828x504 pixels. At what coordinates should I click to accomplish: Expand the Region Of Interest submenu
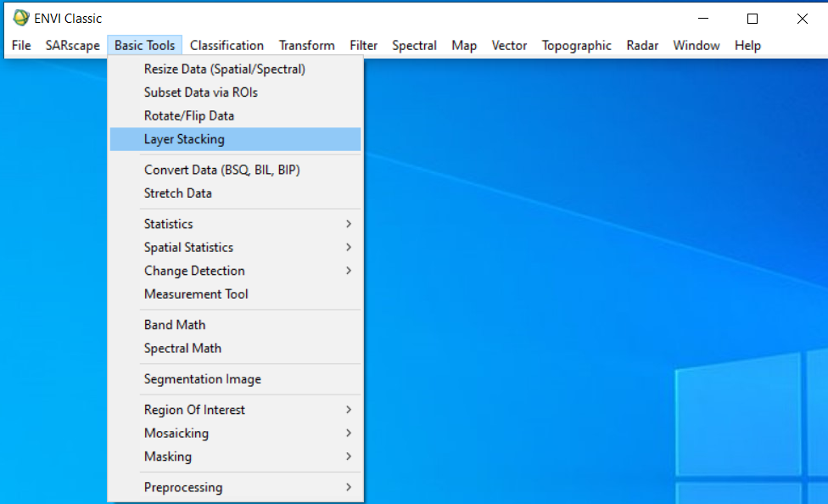(x=236, y=410)
